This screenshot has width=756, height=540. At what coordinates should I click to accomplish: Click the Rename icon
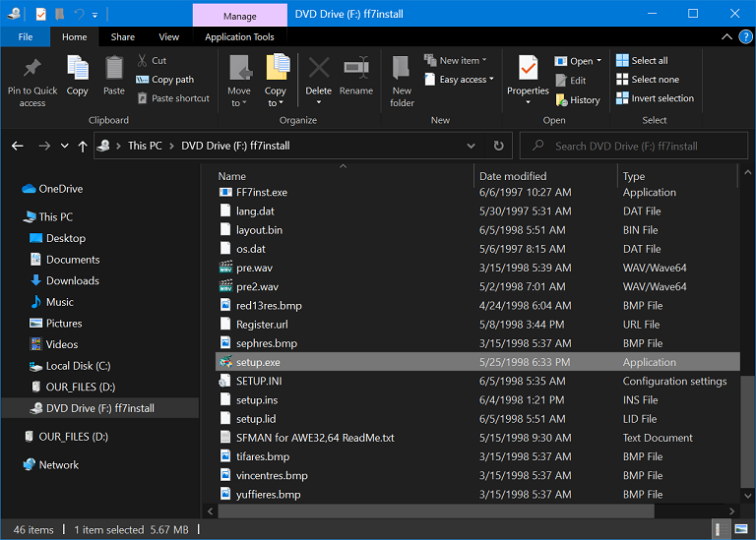[x=356, y=68]
